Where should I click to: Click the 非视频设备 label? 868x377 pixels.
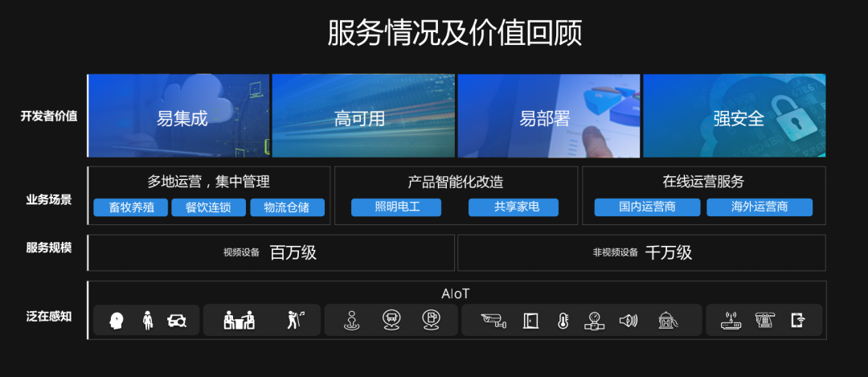[616, 253]
